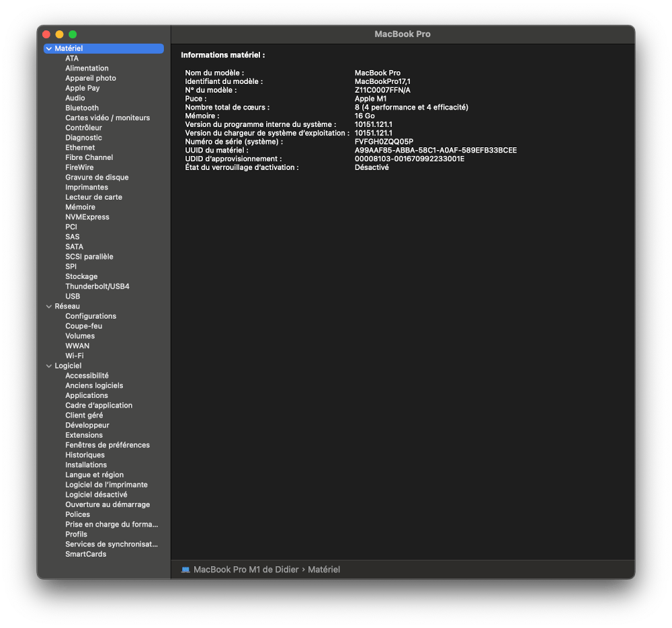This screenshot has width=672, height=628.
Task: Click MacBook Pro M1 de Didier breadcrumb
Action: pyautogui.click(x=246, y=570)
